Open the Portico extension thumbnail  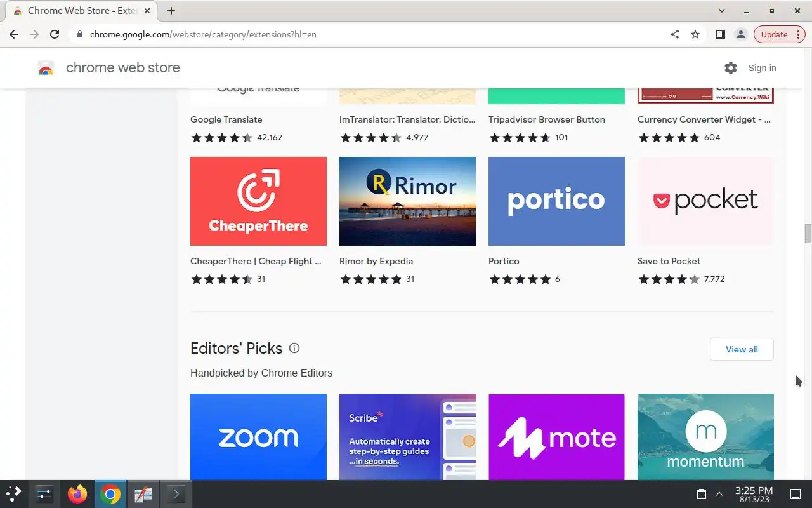(556, 201)
